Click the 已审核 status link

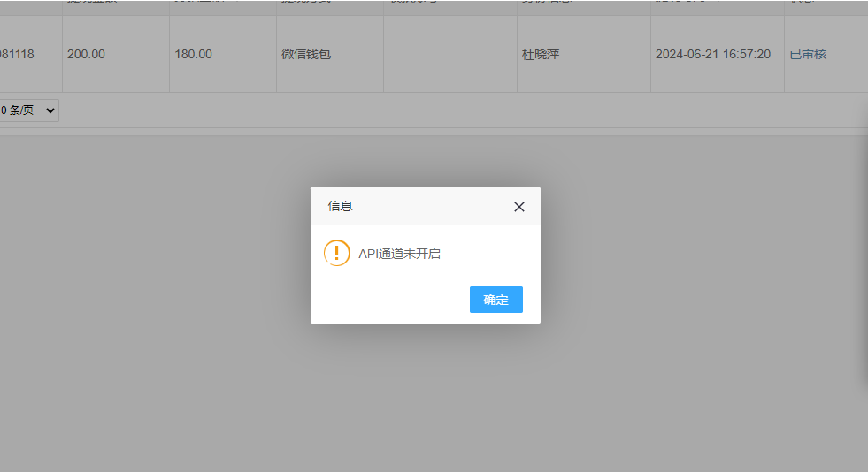[x=808, y=54]
